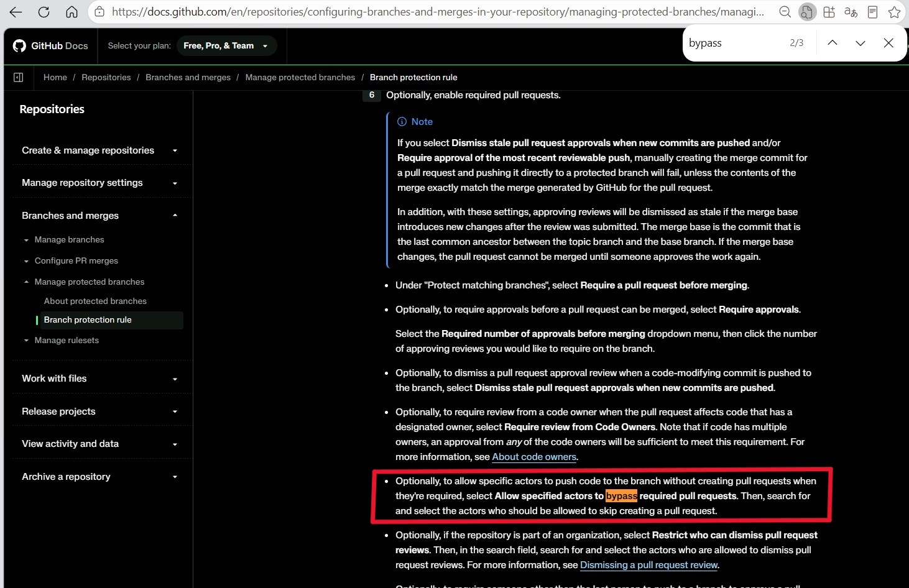Open About protected branches sidebar page
The width and height of the screenshot is (909, 588).
point(95,301)
